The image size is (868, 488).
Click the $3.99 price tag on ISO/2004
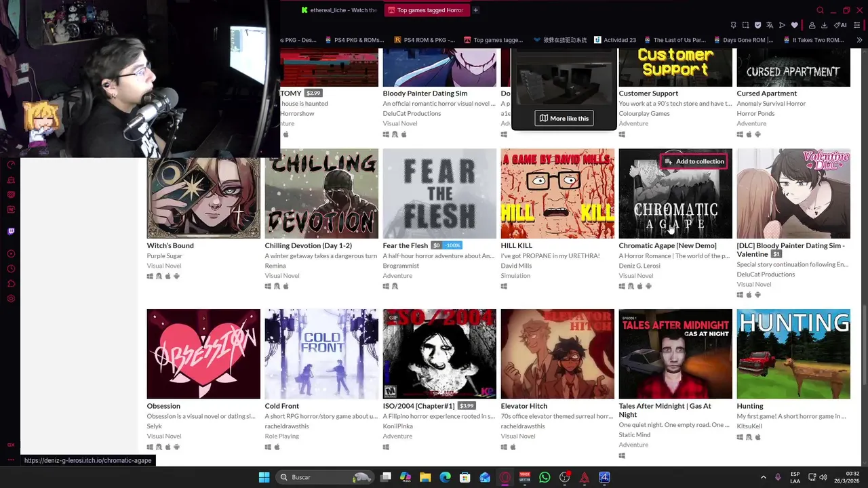(467, 406)
